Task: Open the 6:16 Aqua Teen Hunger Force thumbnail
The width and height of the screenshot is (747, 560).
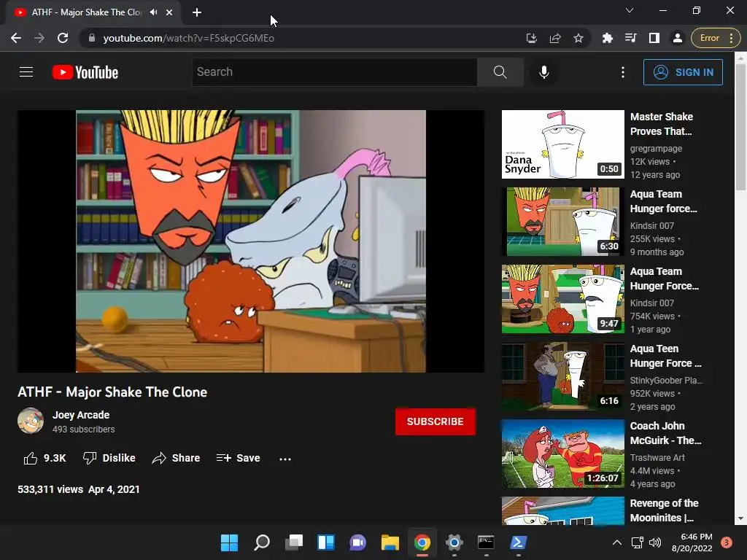Action: pos(562,376)
